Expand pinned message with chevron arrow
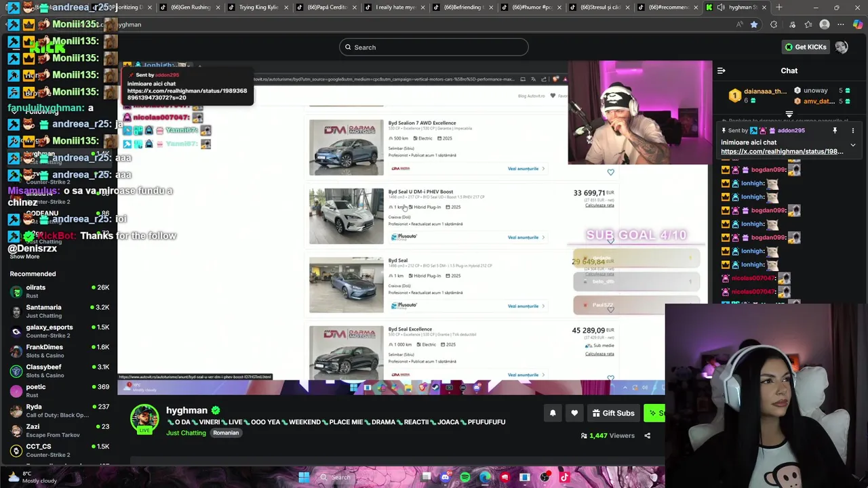 pos(853,145)
